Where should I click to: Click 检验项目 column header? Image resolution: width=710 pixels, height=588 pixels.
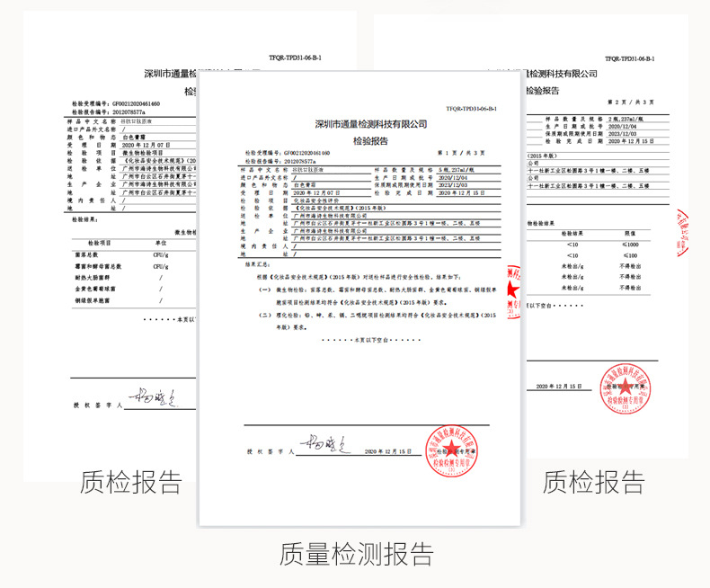click(99, 244)
